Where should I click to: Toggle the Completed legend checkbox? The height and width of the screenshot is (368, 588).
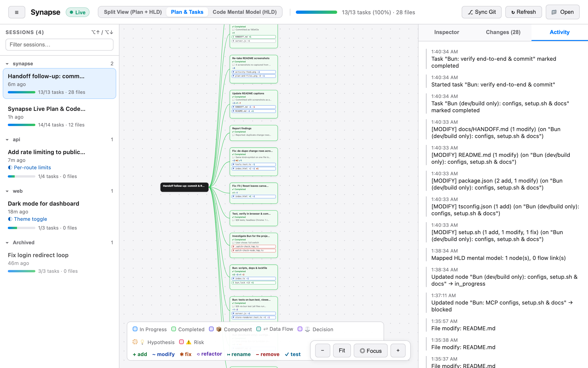pos(173,329)
